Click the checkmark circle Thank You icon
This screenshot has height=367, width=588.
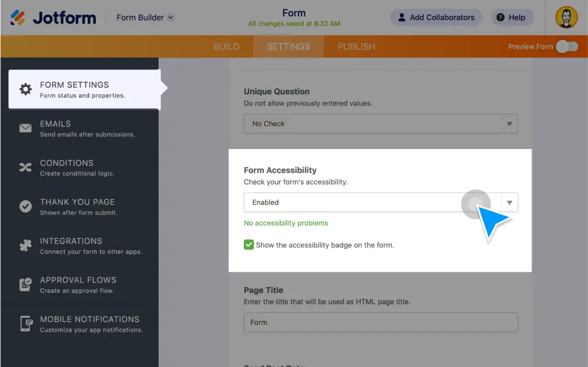(25, 206)
